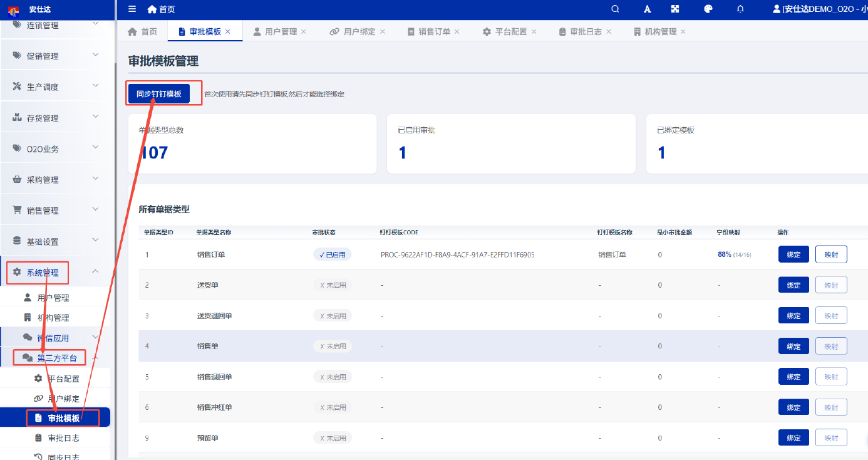Click the 用户绑定 link icon in sidebar
The image size is (868, 460).
pyautogui.click(x=38, y=398)
